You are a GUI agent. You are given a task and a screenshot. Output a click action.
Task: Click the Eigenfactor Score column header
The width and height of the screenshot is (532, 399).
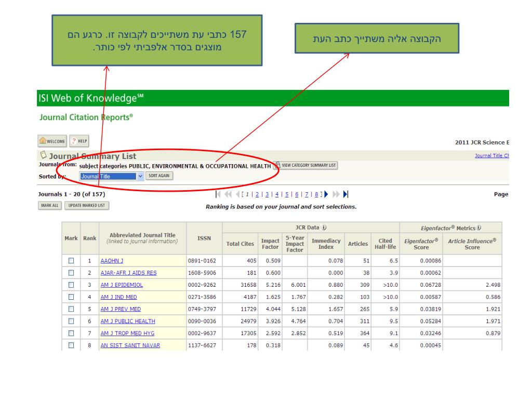click(421, 244)
